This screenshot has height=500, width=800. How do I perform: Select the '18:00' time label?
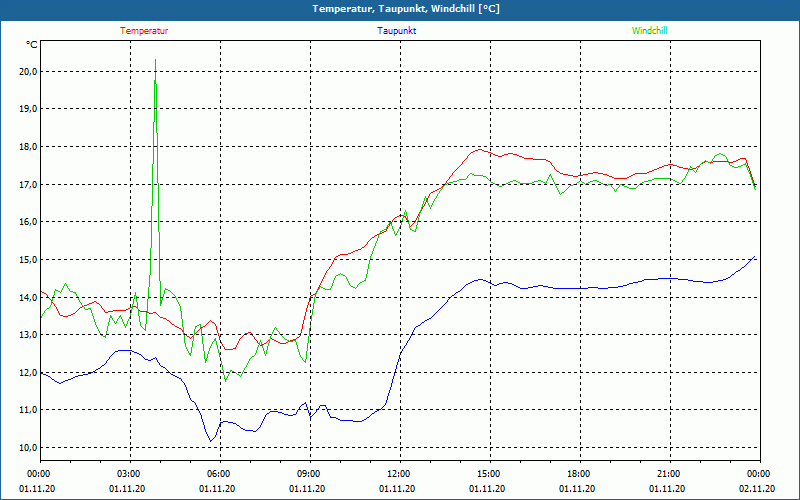pyautogui.click(x=578, y=473)
